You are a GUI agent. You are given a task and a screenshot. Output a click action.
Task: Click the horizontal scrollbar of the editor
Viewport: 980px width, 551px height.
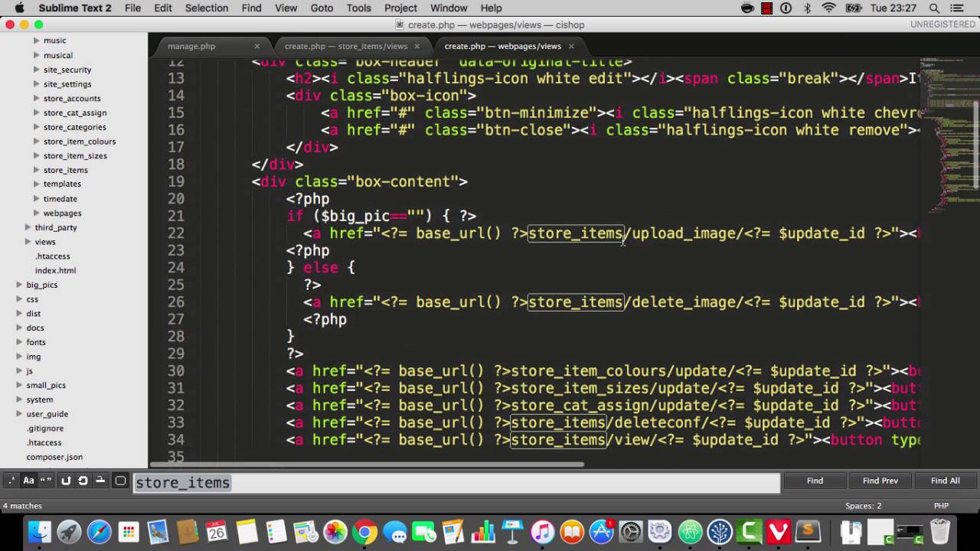coord(367,464)
